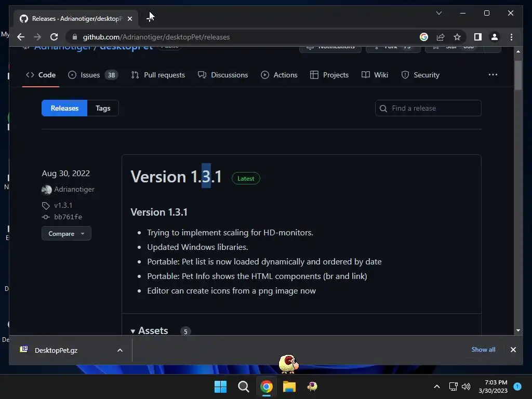The image size is (532, 399).
Task: Click the sheep desktop pet
Action: (x=288, y=364)
